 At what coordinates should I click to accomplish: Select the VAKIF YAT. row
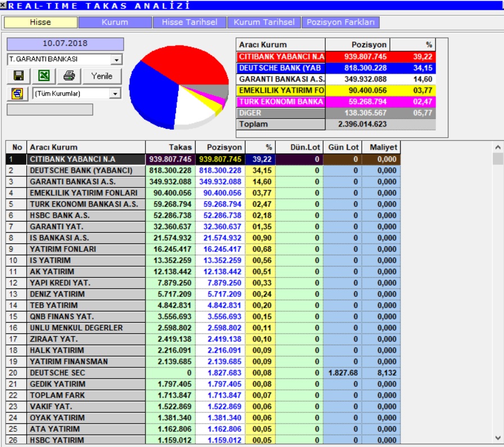[203, 407]
